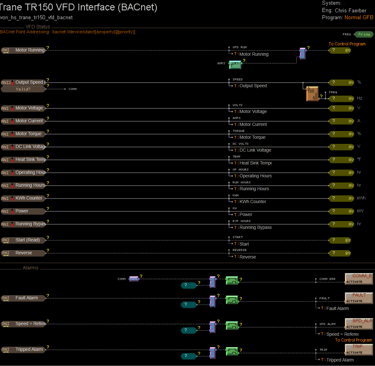Click the green delay block in COMM alarm row
This screenshot has width=375, height=366.
[232, 280]
